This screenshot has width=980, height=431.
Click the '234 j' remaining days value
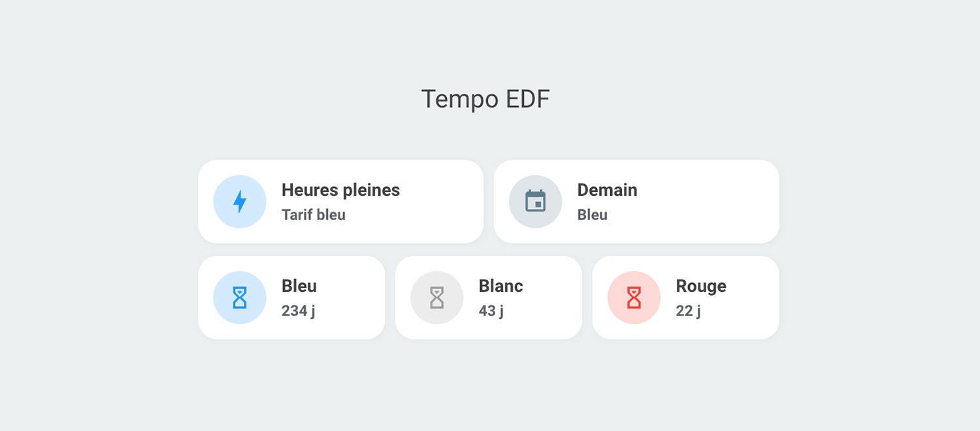pos(298,311)
